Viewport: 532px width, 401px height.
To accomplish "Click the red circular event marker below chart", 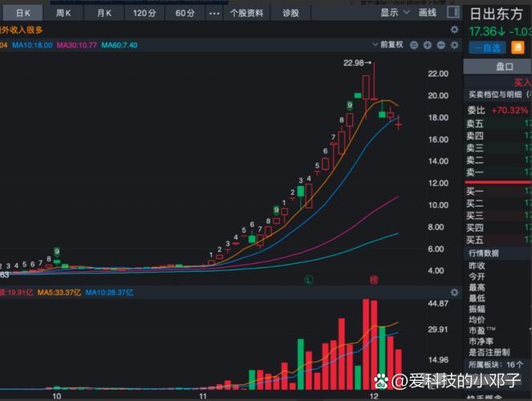I will tap(374, 280).
